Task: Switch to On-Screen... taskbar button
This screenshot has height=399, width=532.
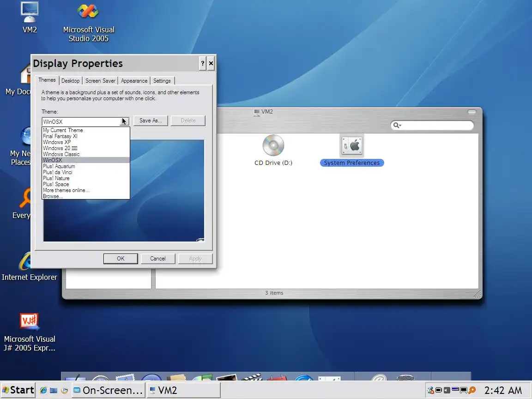Action: (x=108, y=390)
